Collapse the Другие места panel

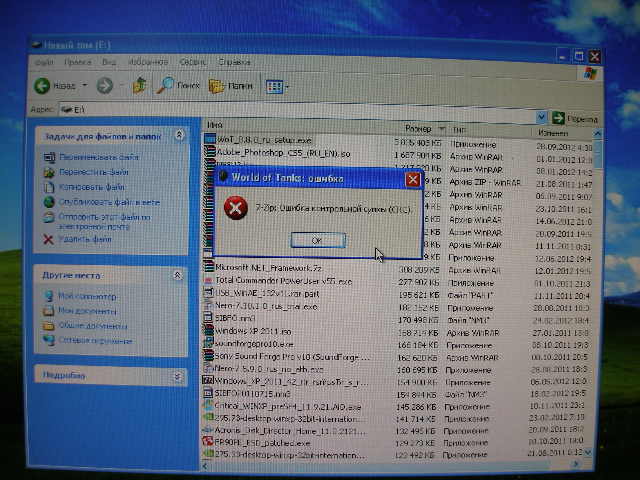coord(178,276)
